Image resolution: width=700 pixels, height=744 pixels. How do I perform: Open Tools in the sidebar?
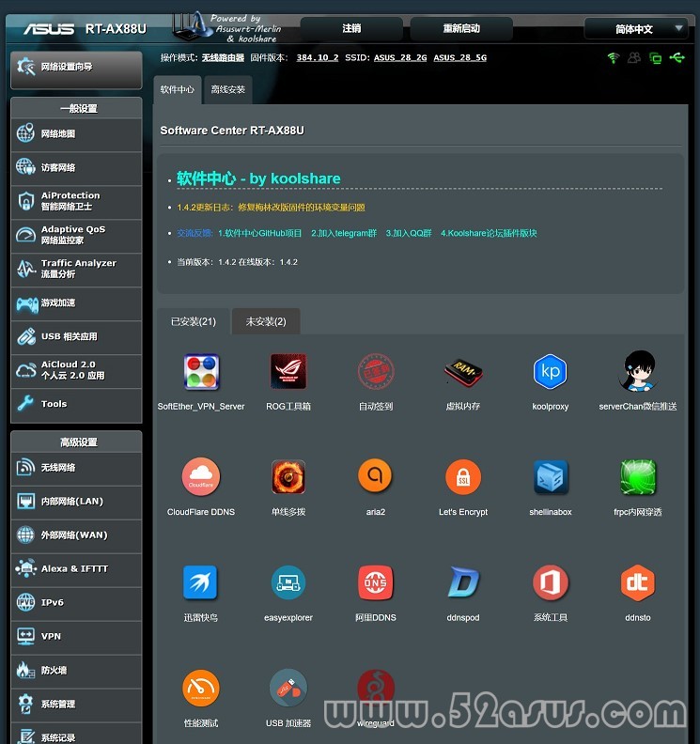click(76, 404)
